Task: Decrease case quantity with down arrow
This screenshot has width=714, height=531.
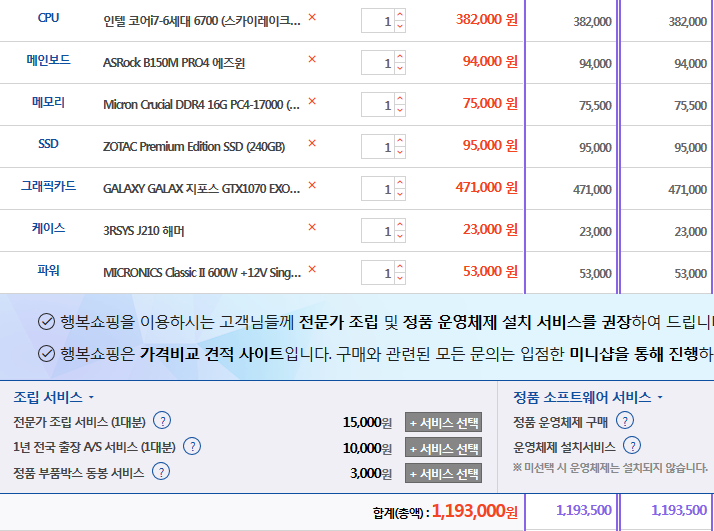Action: click(x=400, y=236)
